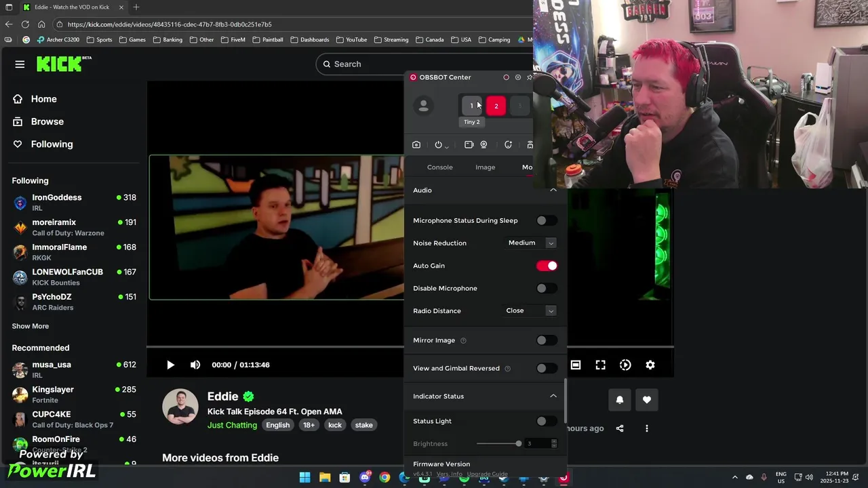Click the OBSBOT refresh with sparkle icon
This screenshot has width=868, height=488.
(508, 145)
